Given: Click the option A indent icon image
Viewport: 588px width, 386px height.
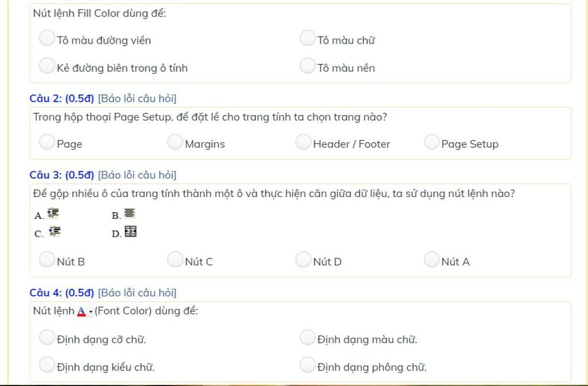Looking at the screenshot, I should (x=53, y=214).
